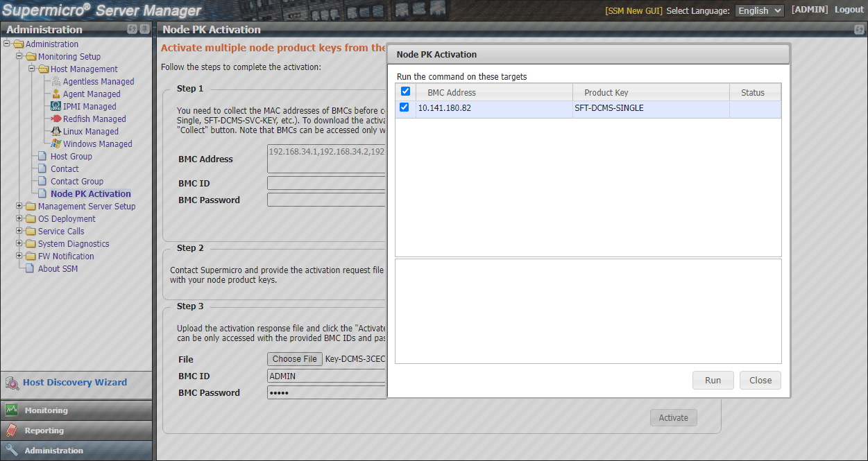868x461 pixels.
Task: Click inside the BMC ID input field
Action: pyautogui.click(x=326, y=374)
